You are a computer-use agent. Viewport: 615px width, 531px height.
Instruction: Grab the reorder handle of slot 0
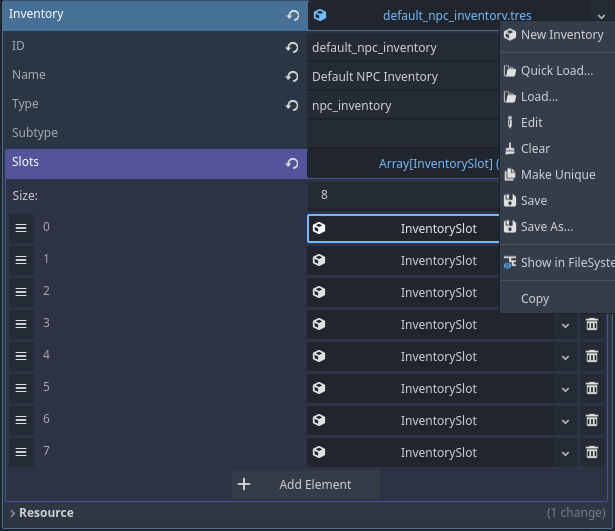[20, 228]
